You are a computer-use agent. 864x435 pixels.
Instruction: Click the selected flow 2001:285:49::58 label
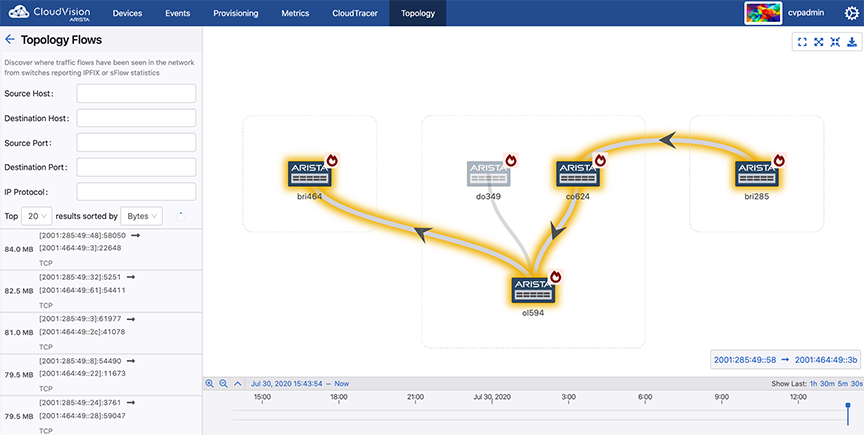coord(745,359)
